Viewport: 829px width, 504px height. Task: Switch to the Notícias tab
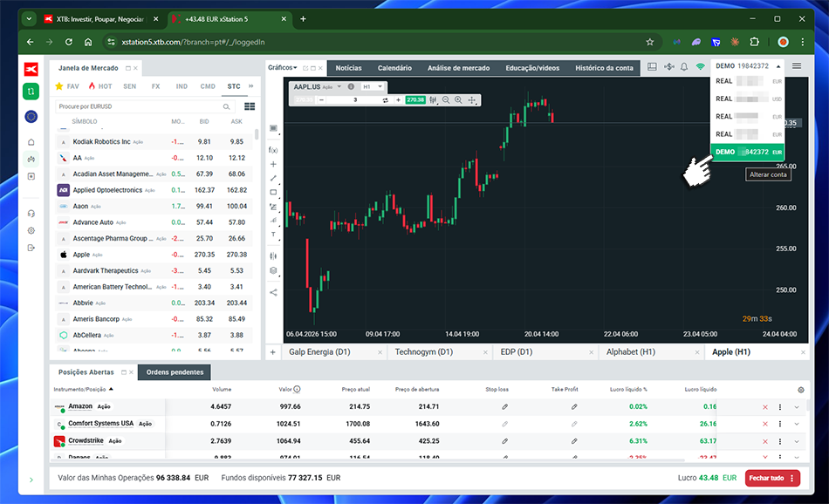tap(348, 68)
